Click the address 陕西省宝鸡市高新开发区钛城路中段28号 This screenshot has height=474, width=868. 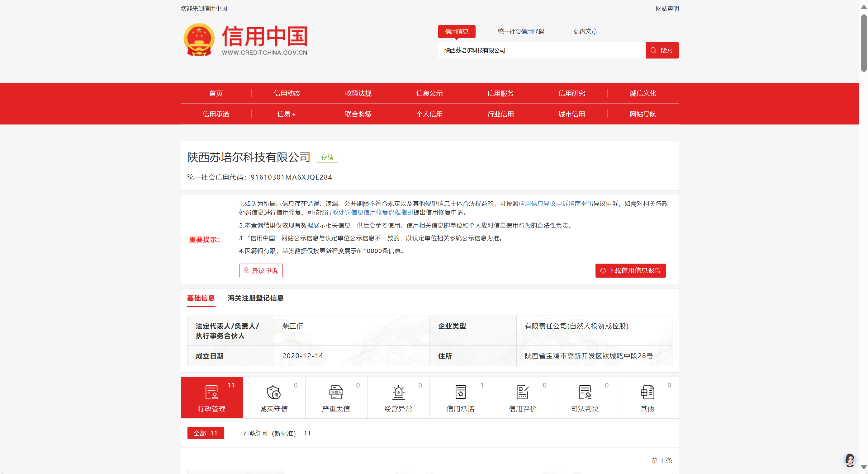point(589,356)
